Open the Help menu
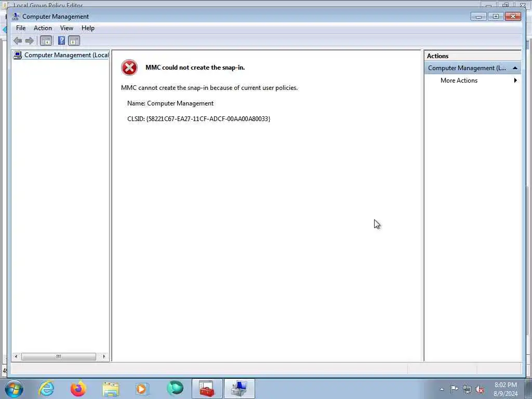 pyautogui.click(x=88, y=28)
